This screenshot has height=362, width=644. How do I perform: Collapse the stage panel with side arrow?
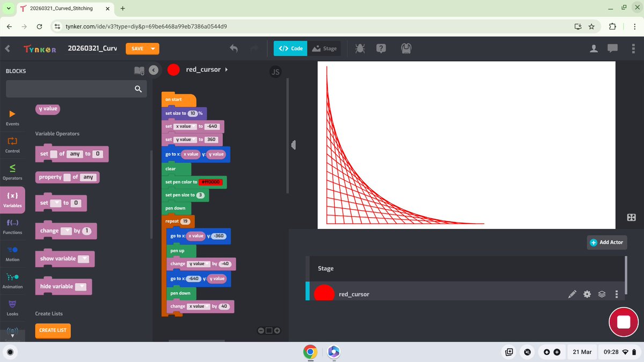pyautogui.click(x=294, y=145)
